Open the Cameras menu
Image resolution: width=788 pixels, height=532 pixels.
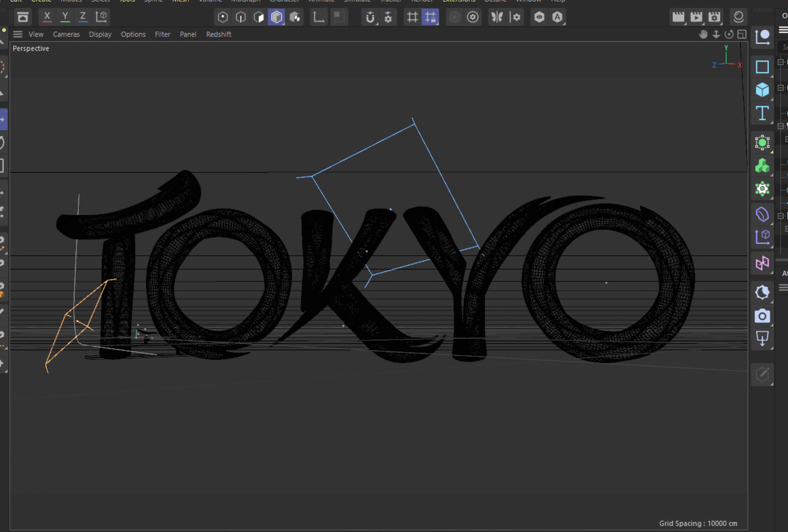pos(66,34)
